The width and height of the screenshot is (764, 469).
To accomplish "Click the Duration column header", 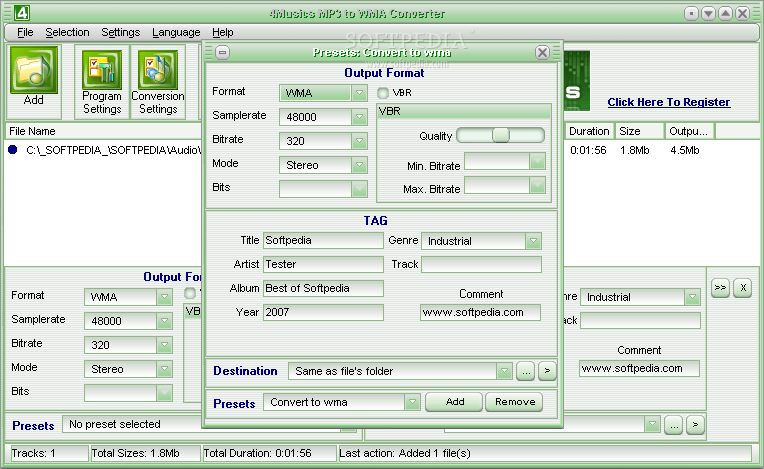I will [x=589, y=131].
